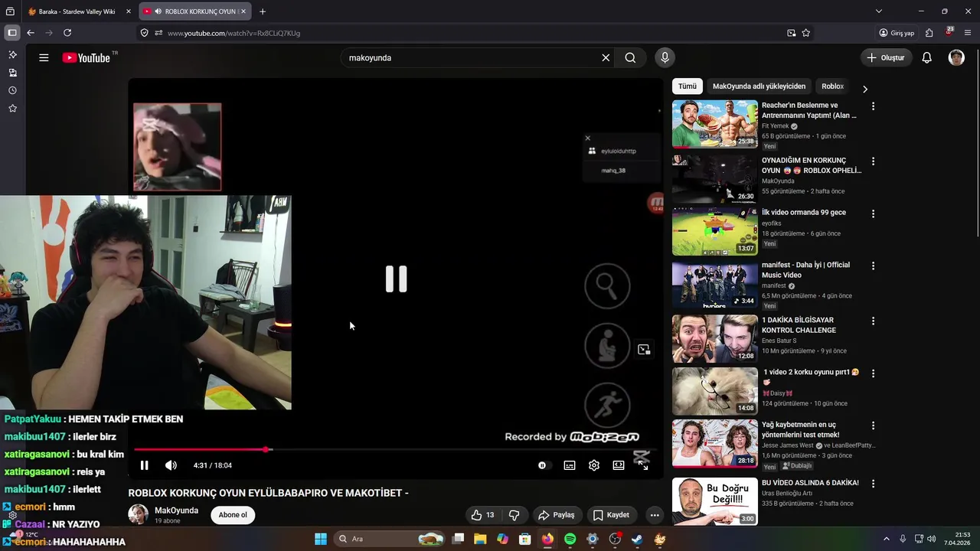Run search with the magnifier button
This screenshot has width=980, height=551.
630,57
